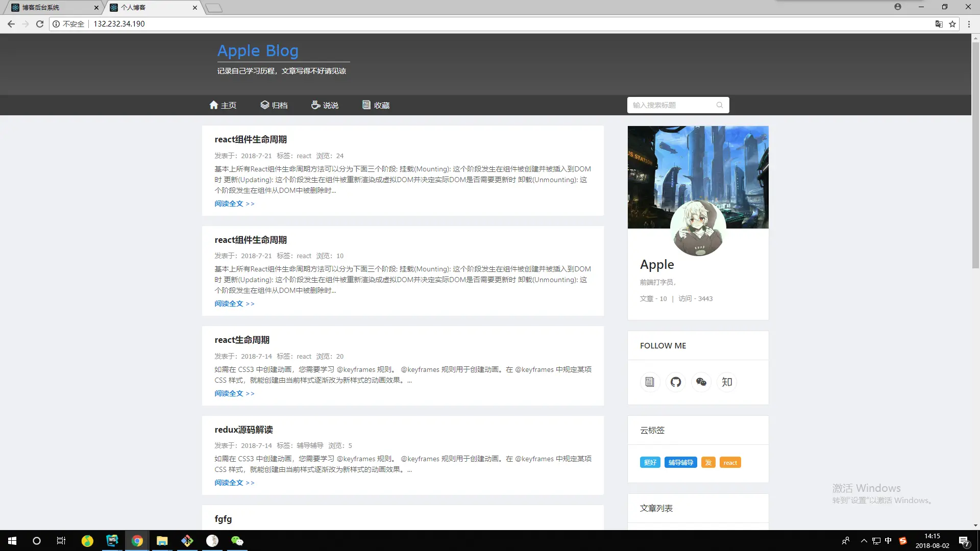Viewport: 980px width, 551px height.
Task: Open Chrome menu three-dot button
Action: 968,24
